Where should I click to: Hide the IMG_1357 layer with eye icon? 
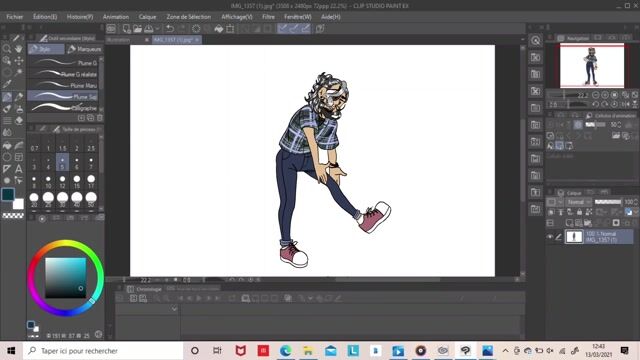(550, 237)
